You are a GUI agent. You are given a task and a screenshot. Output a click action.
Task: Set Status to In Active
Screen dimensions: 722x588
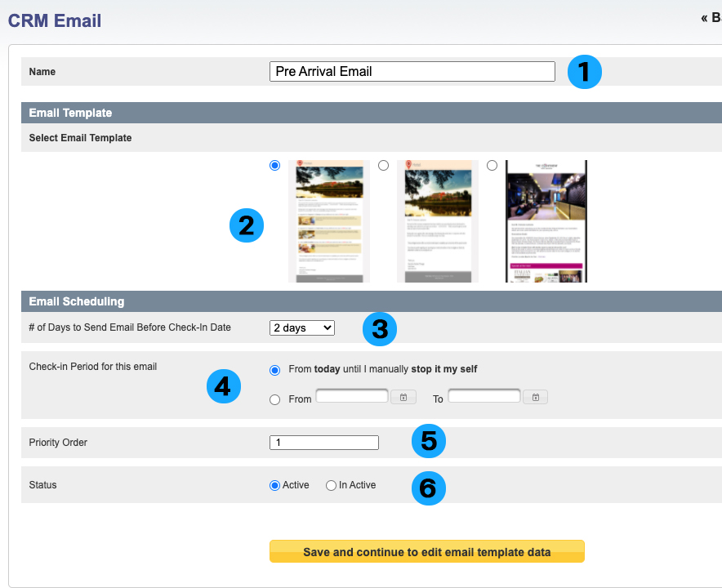(x=331, y=485)
